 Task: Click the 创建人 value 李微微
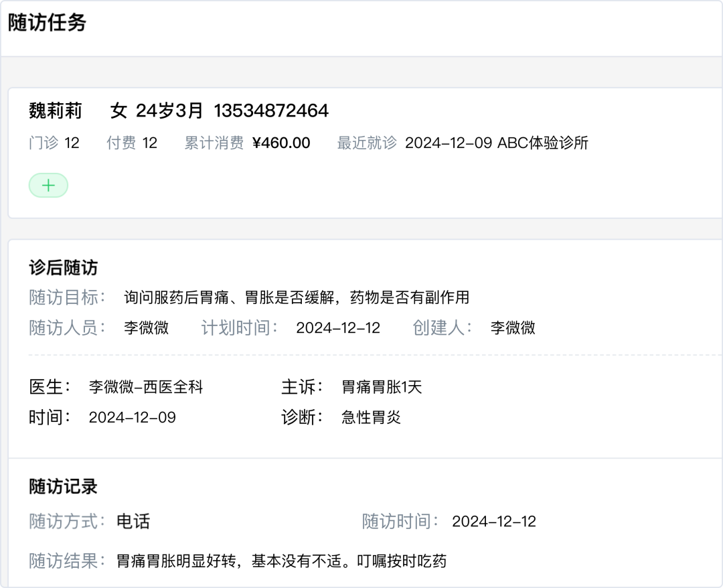pos(513,327)
